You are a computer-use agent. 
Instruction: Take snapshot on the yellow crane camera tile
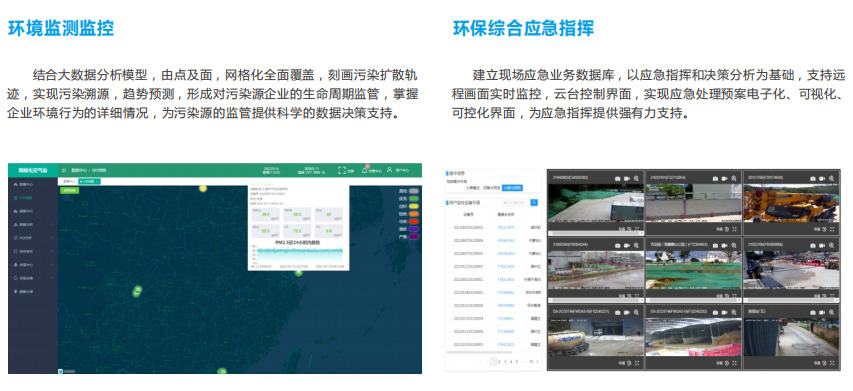tap(813, 178)
